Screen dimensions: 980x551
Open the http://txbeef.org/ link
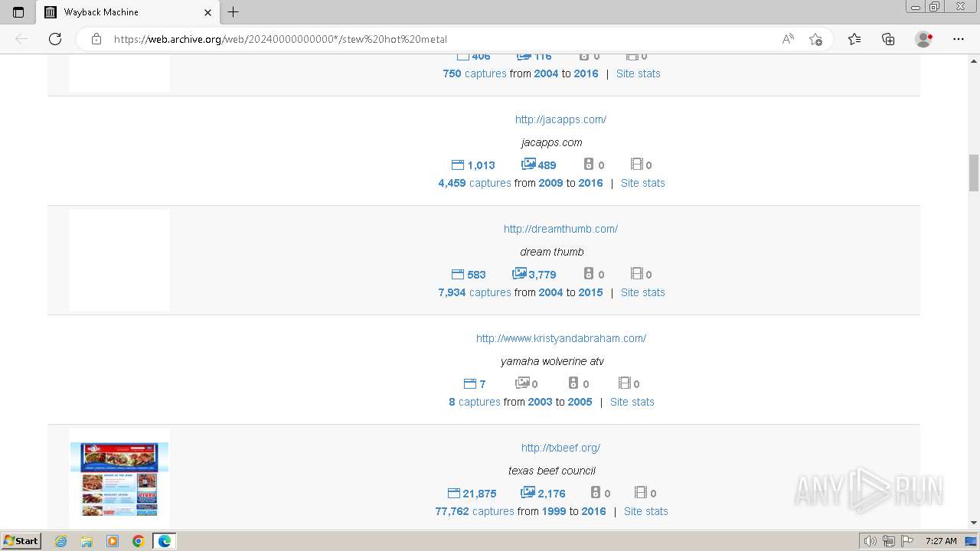click(560, 448)
